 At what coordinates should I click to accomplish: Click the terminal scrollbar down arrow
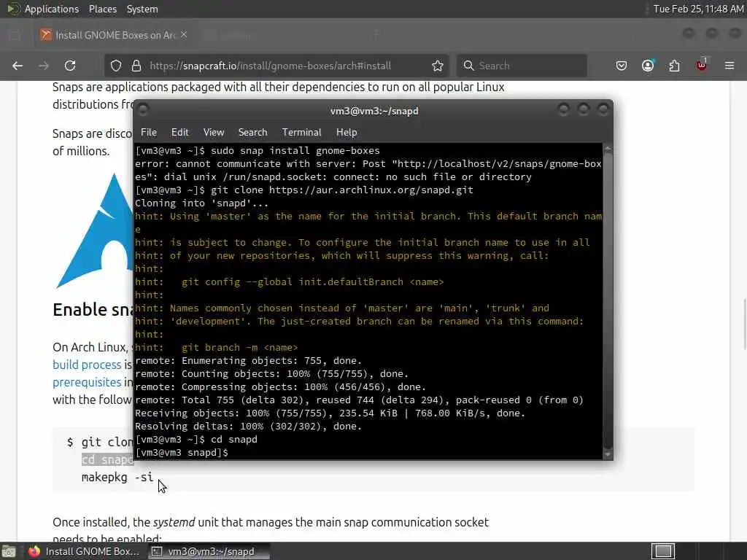pos(608,455)
